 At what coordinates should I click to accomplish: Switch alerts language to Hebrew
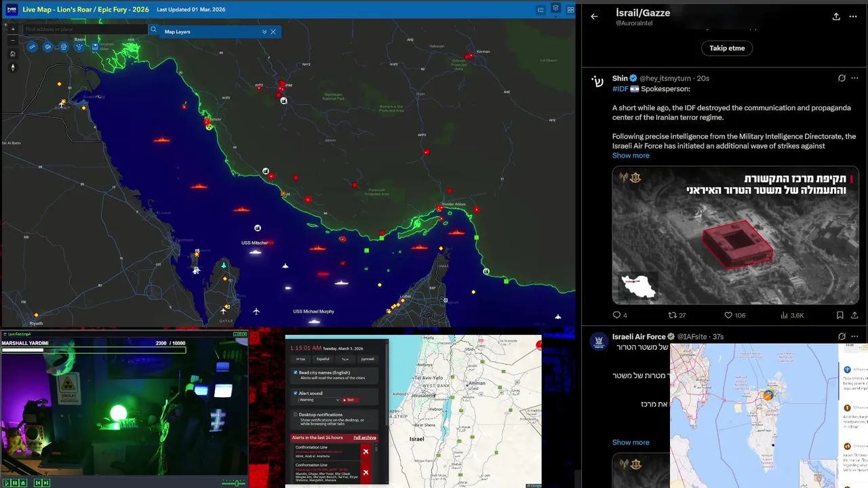pyautogui.click(x=301, y=359)
